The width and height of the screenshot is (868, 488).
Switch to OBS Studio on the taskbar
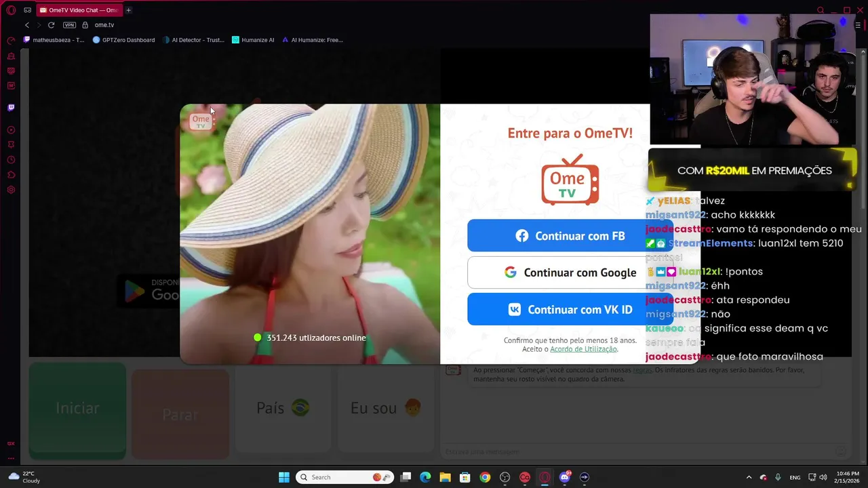point(505,477)
